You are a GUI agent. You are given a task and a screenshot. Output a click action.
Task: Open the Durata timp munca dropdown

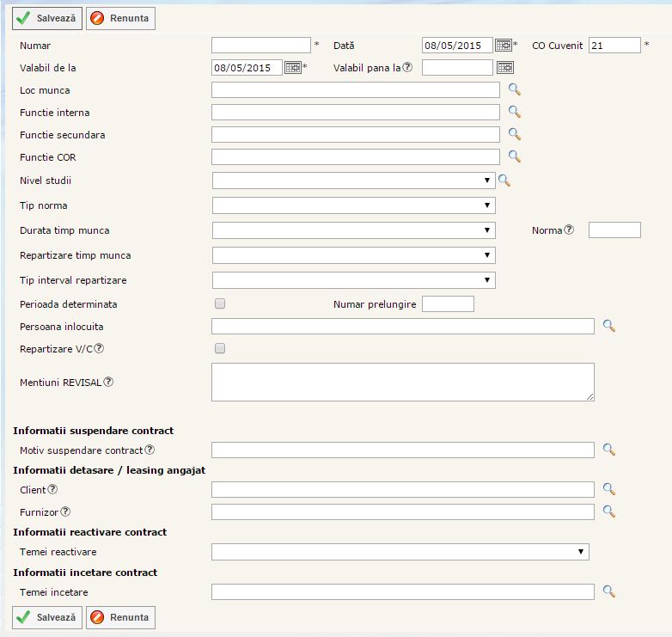click(x=353, y=230)
